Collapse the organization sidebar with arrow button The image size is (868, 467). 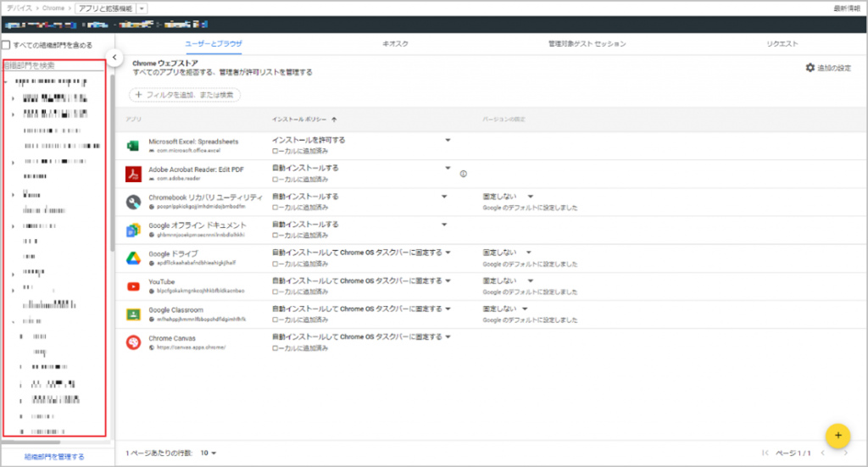[x=114, y=57]
